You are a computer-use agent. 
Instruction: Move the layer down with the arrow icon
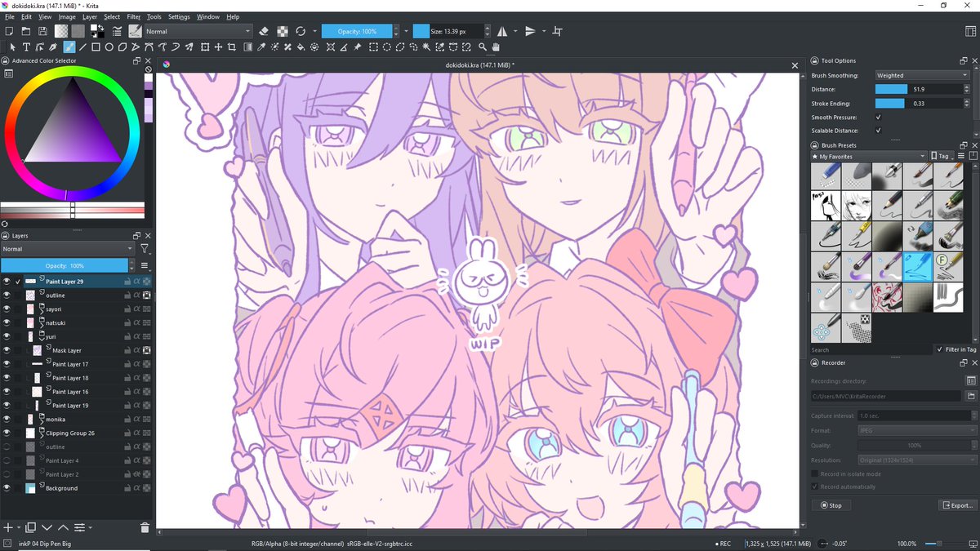(x=47, y=527)
